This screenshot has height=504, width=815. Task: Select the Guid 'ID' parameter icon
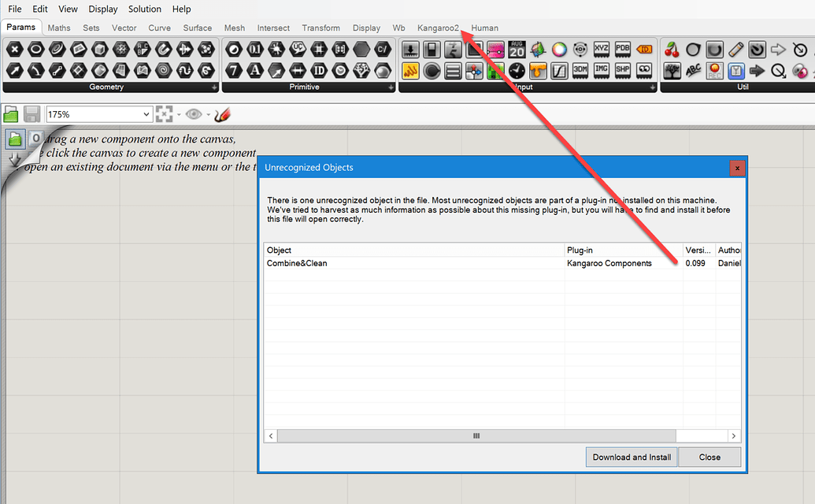319,70
